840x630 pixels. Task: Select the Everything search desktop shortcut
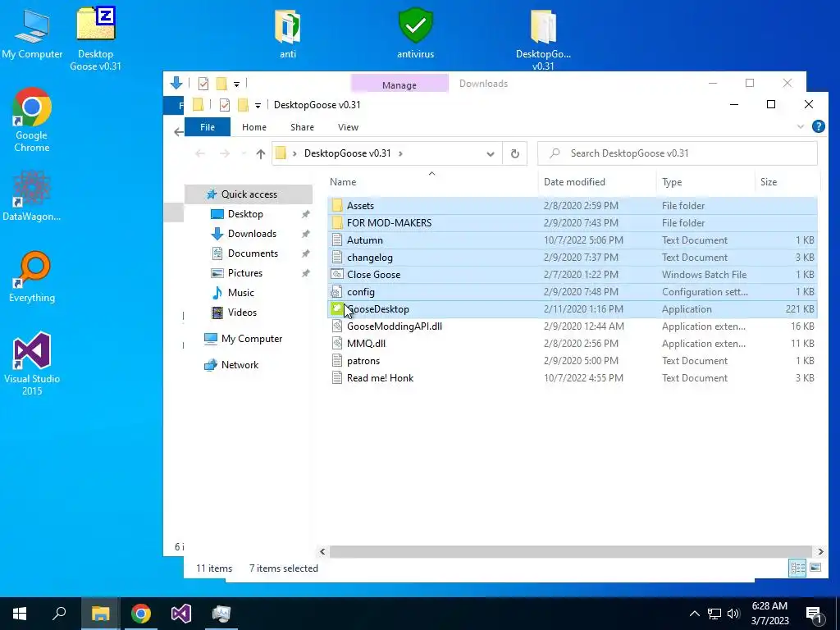click(32, 277)
